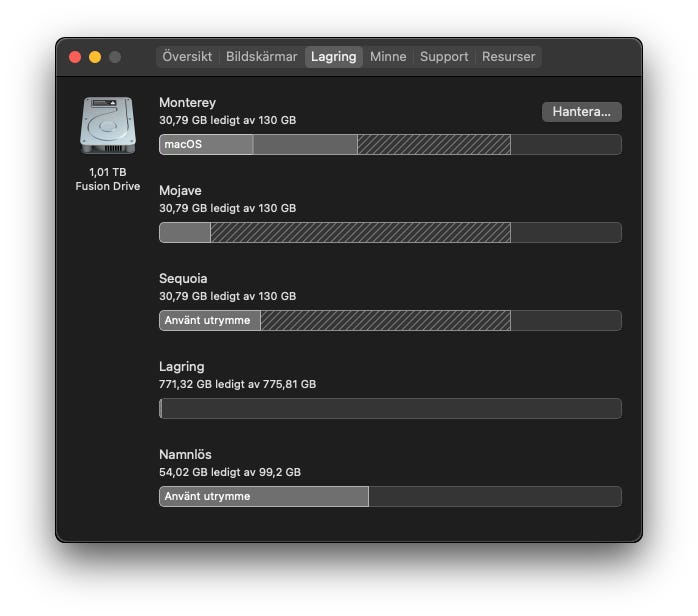
Task: Minimize the window with yellow button
Action: pyautogui.click(x=95, y=57)
